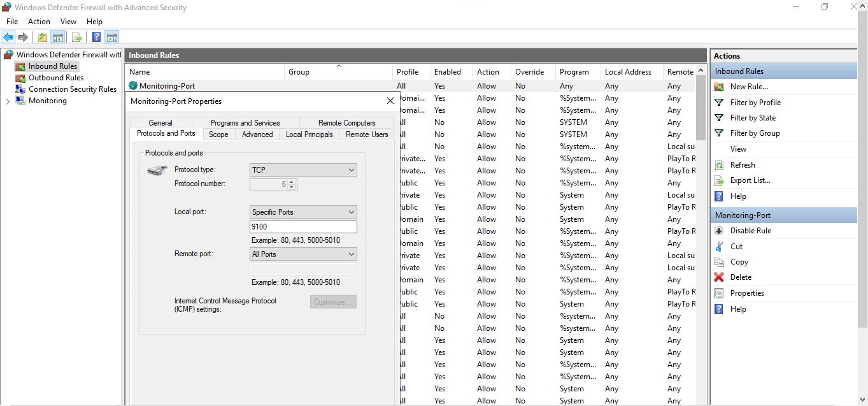The width and height of the screenshot is (868, 406).
Task: Toggle the Show/Hide Console Tree icon
Action: pyautogui.click(x=57, y=37)
